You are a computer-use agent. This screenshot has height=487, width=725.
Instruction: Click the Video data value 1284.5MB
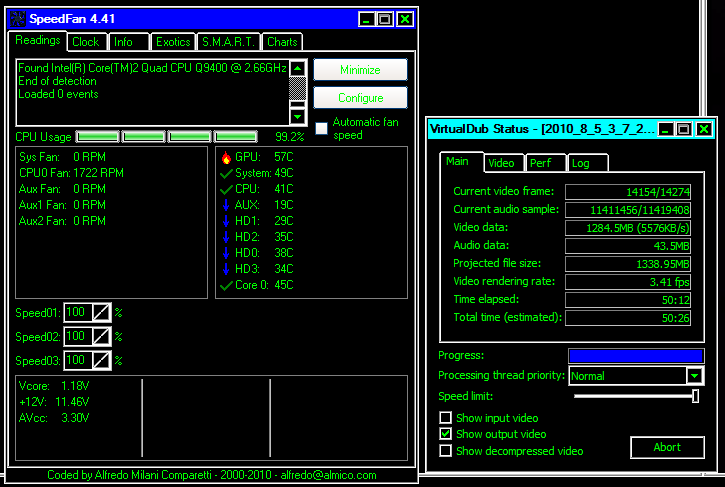tap(628, 228)
